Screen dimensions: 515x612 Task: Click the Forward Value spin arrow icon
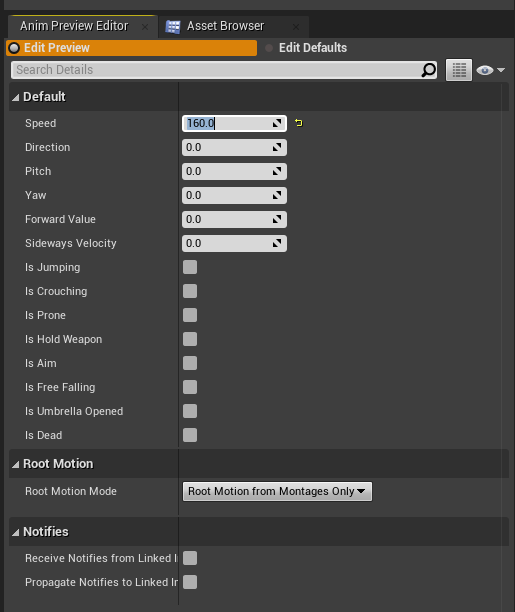click(x=277, y=219)
